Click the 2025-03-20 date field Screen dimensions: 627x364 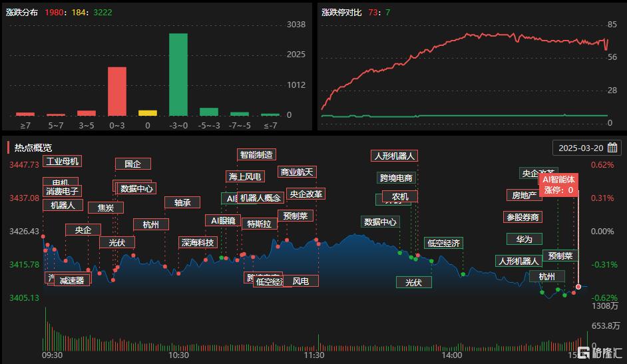580,148
